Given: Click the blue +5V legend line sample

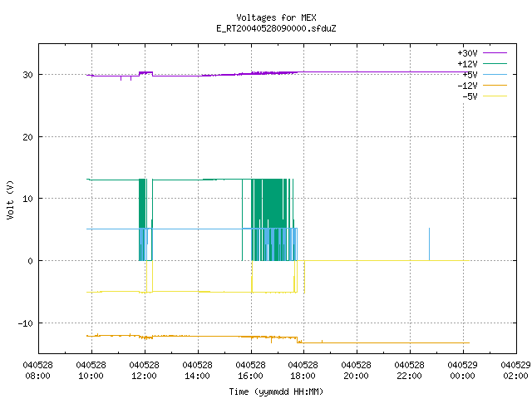Looking at the screenshot, I should click(495, 74).
